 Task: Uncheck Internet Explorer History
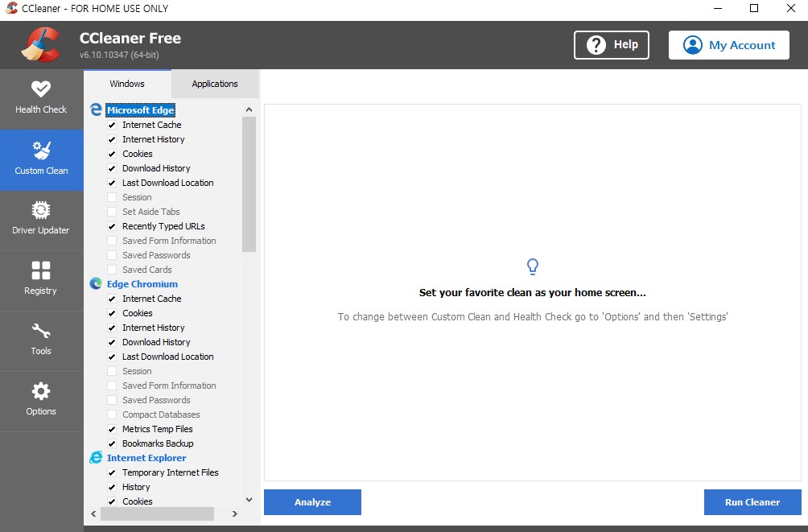(112, 486)
